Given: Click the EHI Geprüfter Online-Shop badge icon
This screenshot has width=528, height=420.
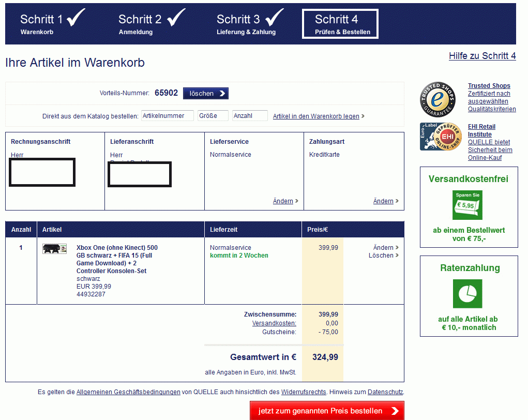Looking at the screenshot, I should click(x=441, y=137).
